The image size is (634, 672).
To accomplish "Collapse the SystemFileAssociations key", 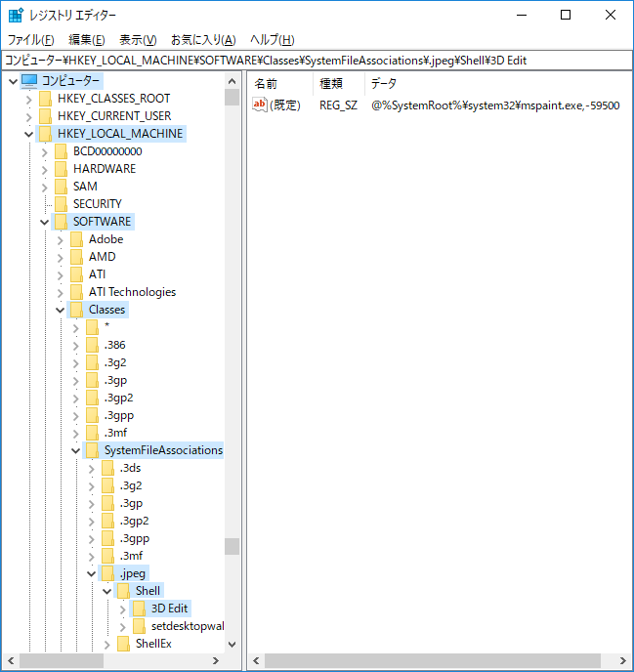I will tap(75, 451).
